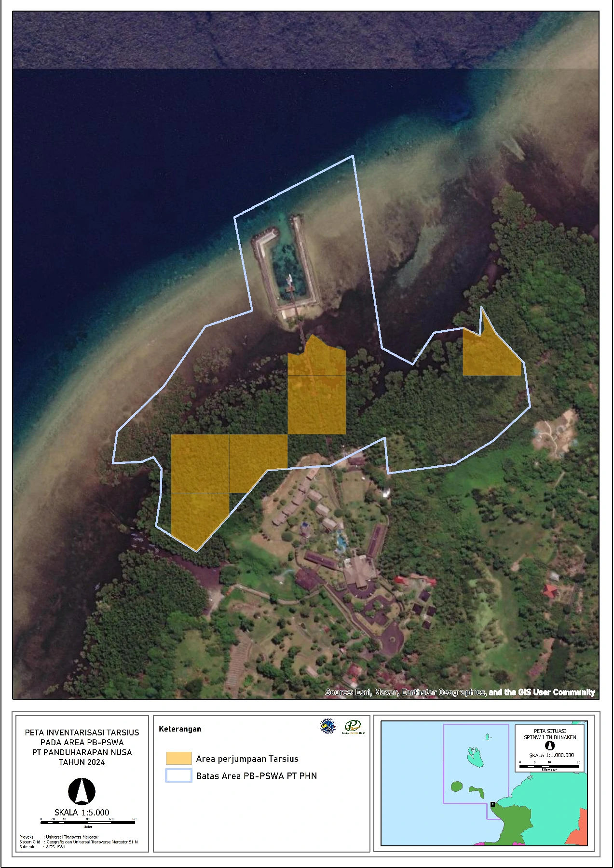Click the map title "PETA INVENTARISASI TARSIUS"

pyautogui.click(x=82, y=732)
